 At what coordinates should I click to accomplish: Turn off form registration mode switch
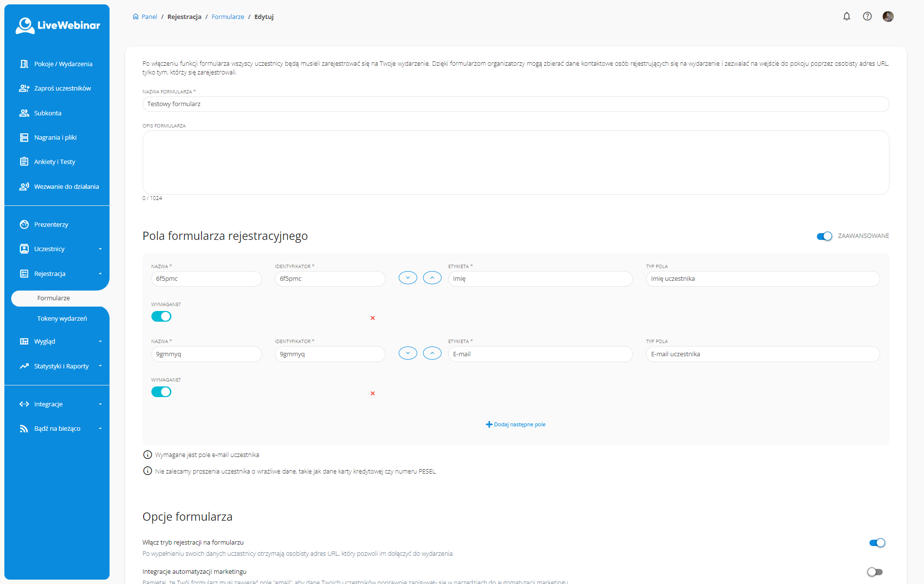pyautogui.click(x=877, y=543)
